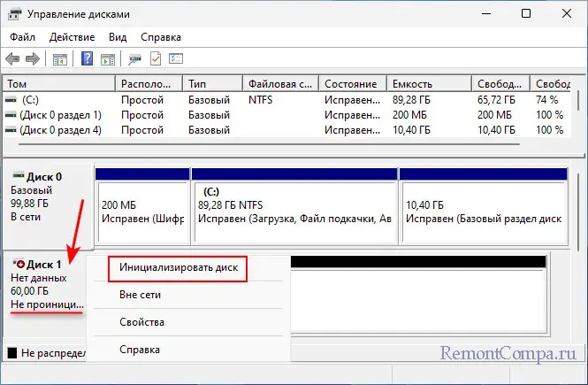The image size is (588, 385).
Task: Click the refresh/connect disk toolbar icon
Action: pyautogui.click(x=134, y=59)
